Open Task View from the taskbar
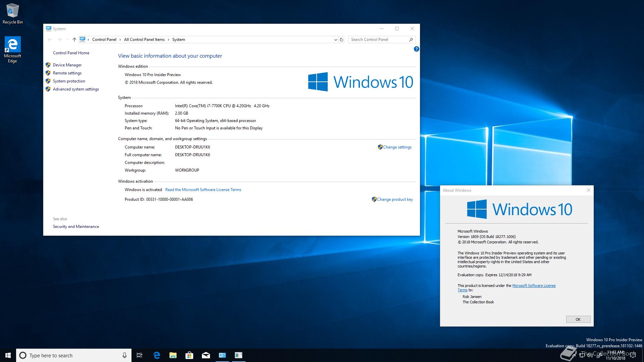Screen dimensions: 644x362 pyautogui.click(x=140, y=355)
